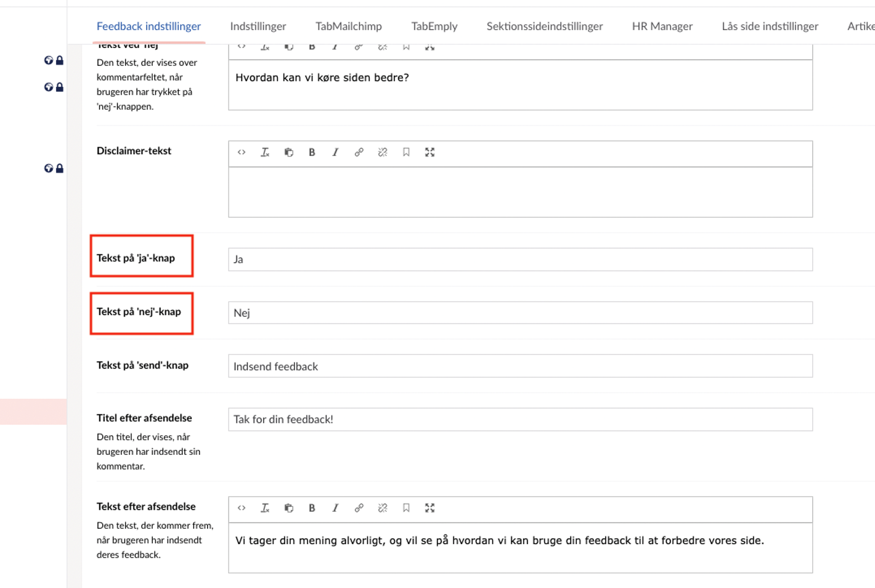Focus the 'Nej' button text field
The height and width of the screenshot is (588, 875).
520,312
